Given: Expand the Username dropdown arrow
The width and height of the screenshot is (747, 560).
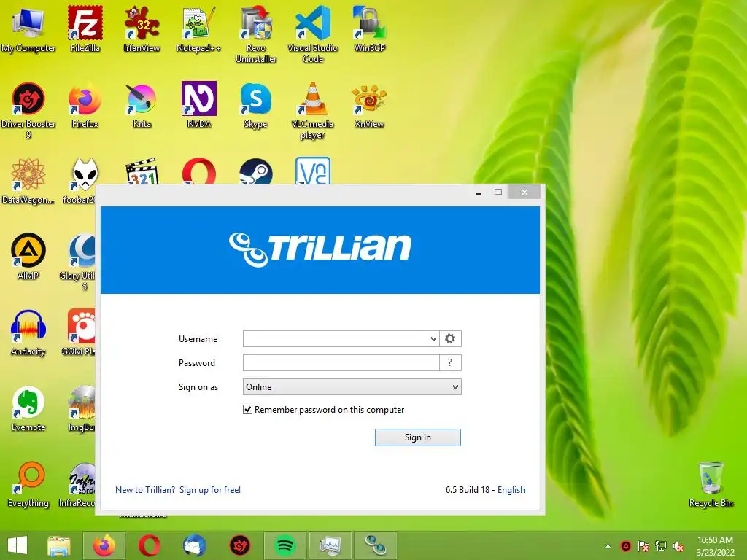Looking at the screenshot, I should pos(433,338).
